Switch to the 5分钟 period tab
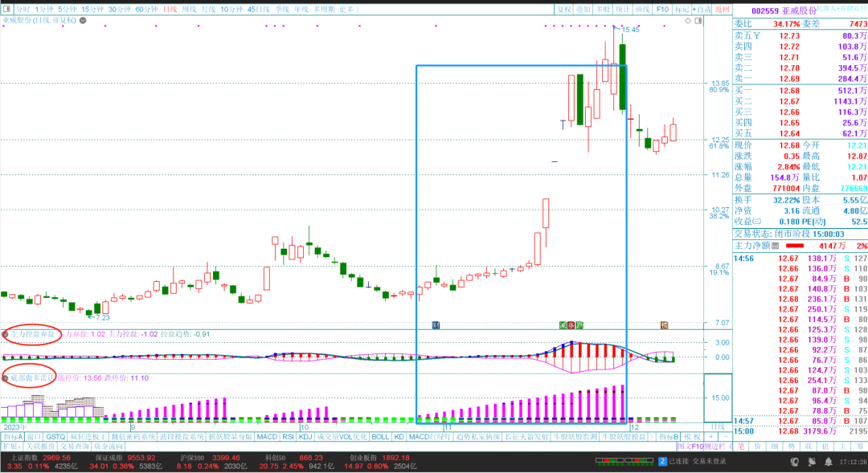Screen dimensions: 868x473 coord(67,9)
